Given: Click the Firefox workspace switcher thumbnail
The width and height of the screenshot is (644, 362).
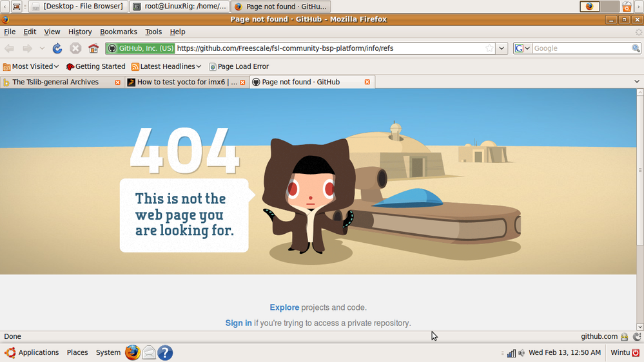Looking at the screenshot, I should point(589,6).
